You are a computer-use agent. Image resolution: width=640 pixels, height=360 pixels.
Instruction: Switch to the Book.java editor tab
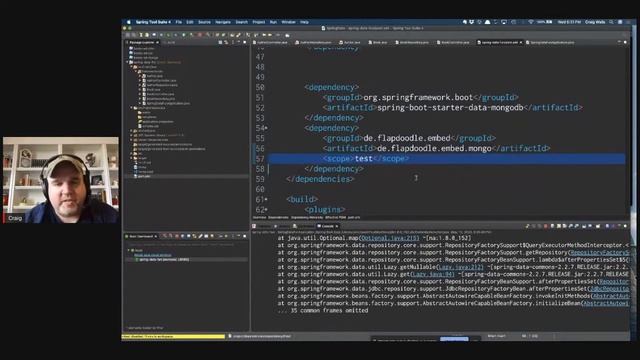tap(378, 42)
